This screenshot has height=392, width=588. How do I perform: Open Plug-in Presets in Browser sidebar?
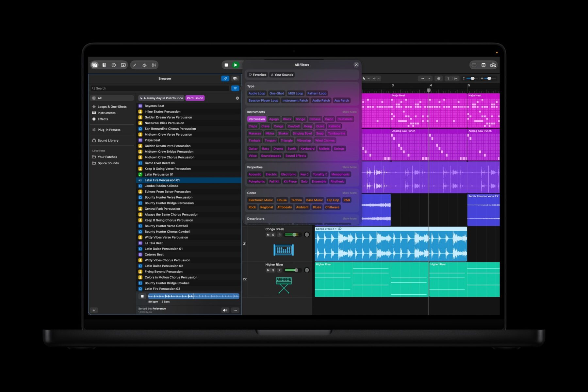[x=109, y=130]
